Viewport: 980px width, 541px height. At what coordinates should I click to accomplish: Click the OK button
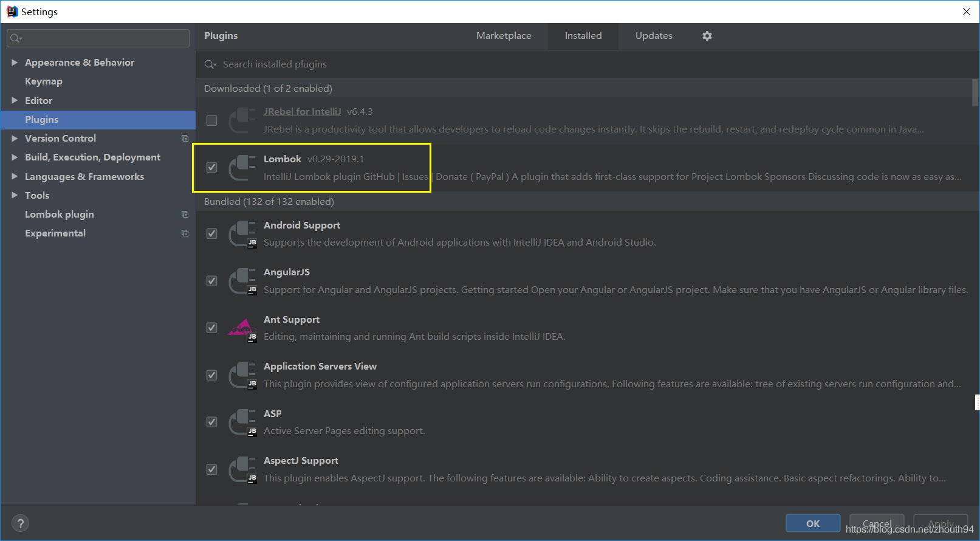point(813,523)
